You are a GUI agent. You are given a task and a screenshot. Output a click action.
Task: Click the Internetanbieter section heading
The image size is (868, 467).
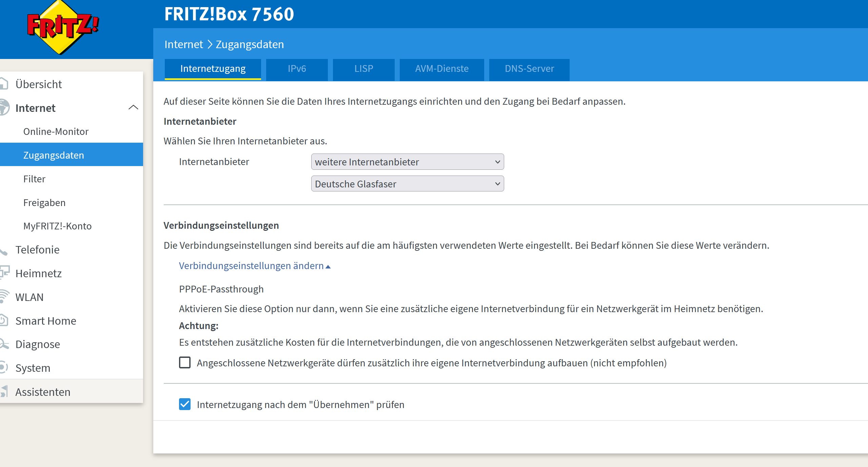pos(200,121)
